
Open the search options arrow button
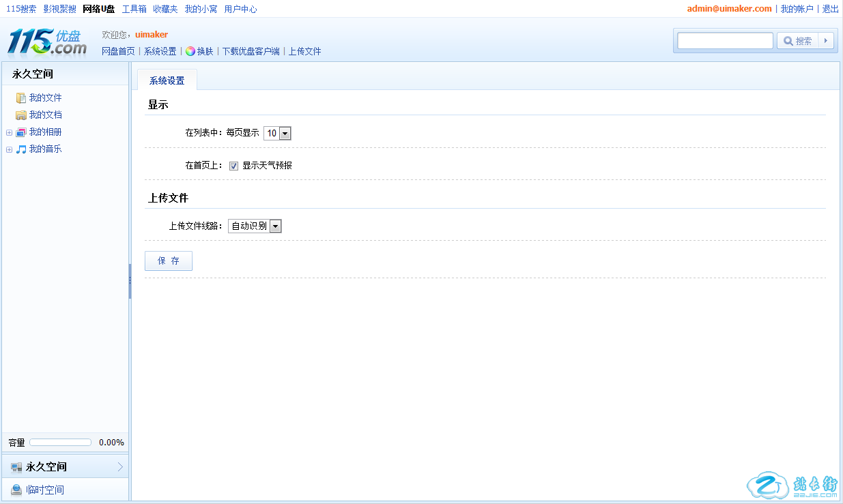[827, 41]
